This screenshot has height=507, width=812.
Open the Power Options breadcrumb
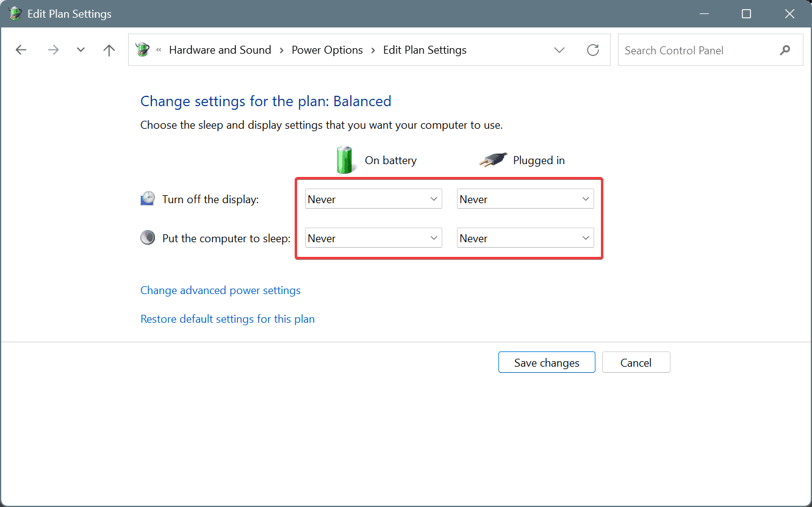coord(327,50)
